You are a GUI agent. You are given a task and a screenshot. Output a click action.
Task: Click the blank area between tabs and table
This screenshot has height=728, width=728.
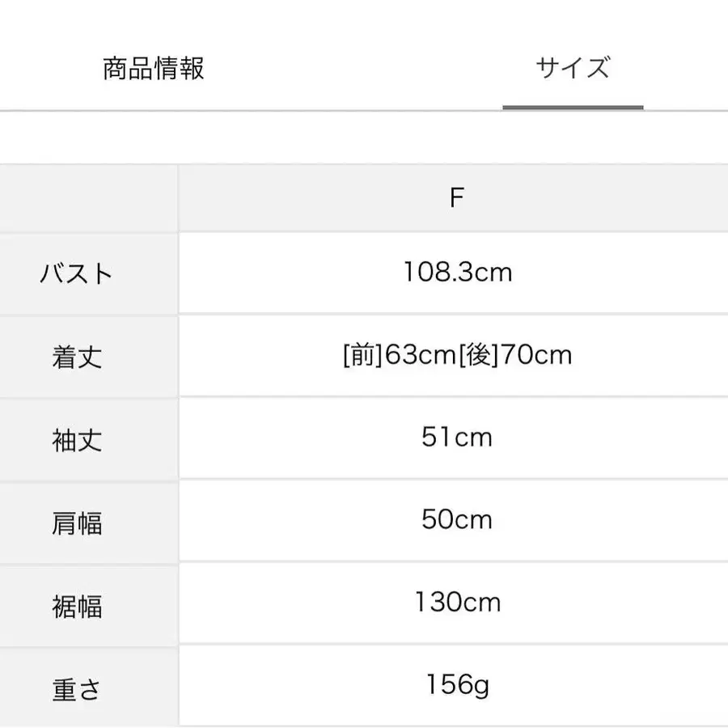point(364,136)
